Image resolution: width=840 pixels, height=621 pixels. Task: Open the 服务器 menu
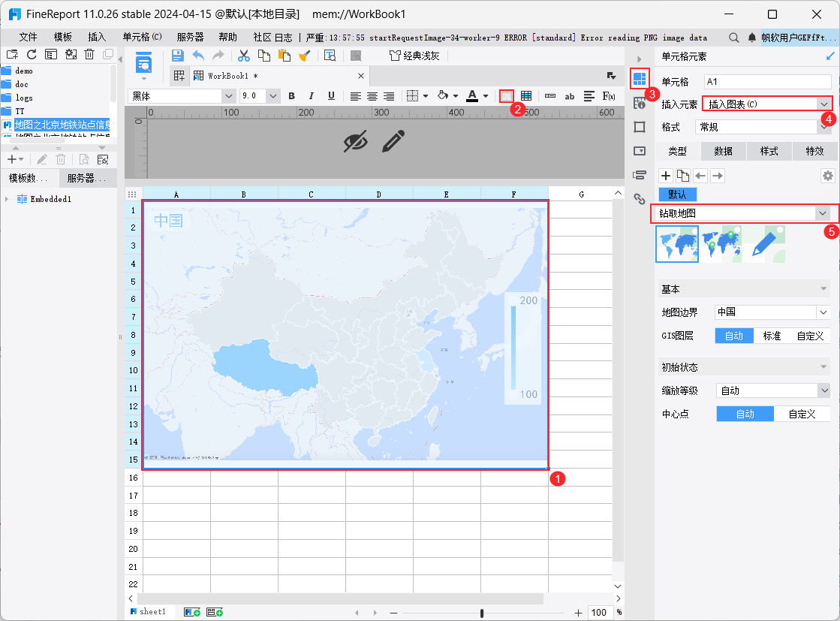pyautogui.click(x=190, y=37)
